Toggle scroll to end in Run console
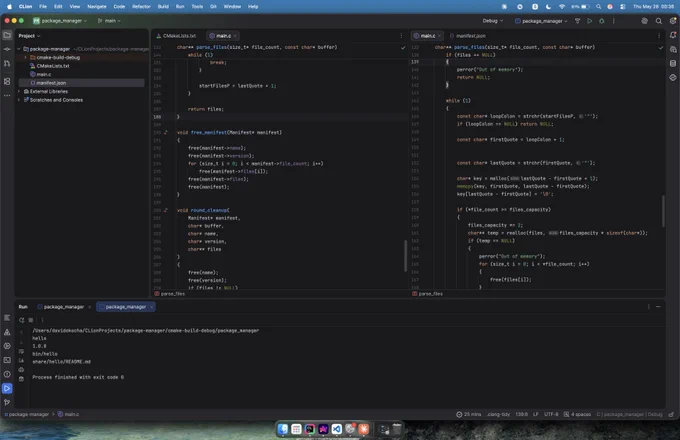680x440 pixels. point(21,360)
